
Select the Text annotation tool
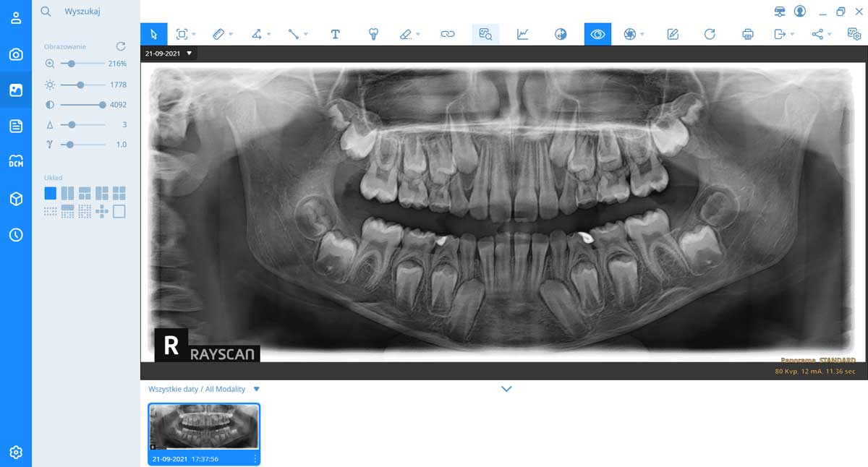[x=335, y=34]
